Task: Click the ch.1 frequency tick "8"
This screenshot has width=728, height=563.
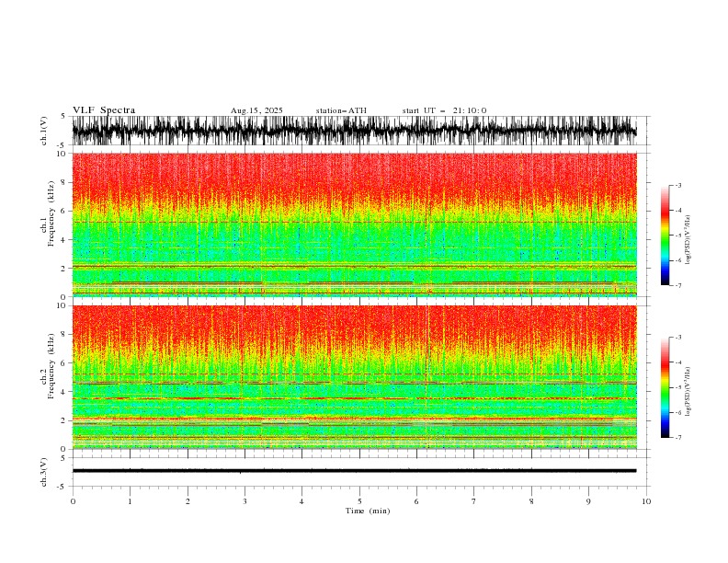Action: pos(64,182)
